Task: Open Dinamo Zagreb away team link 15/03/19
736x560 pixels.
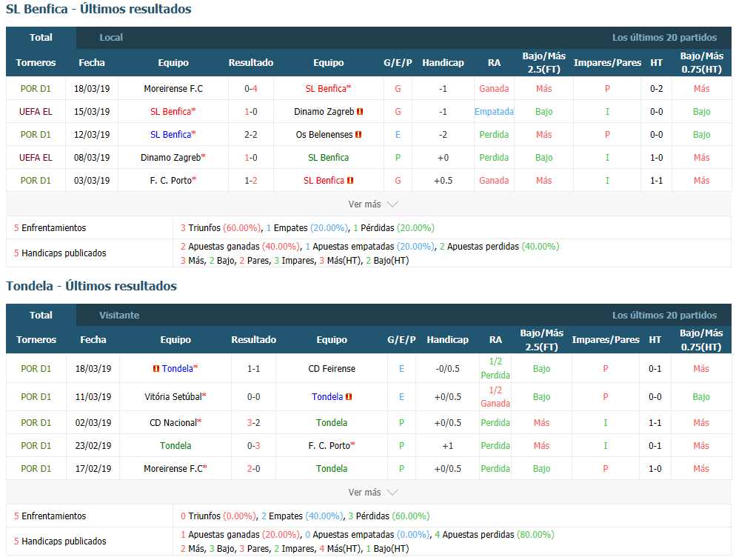Action: click(324, 112)
